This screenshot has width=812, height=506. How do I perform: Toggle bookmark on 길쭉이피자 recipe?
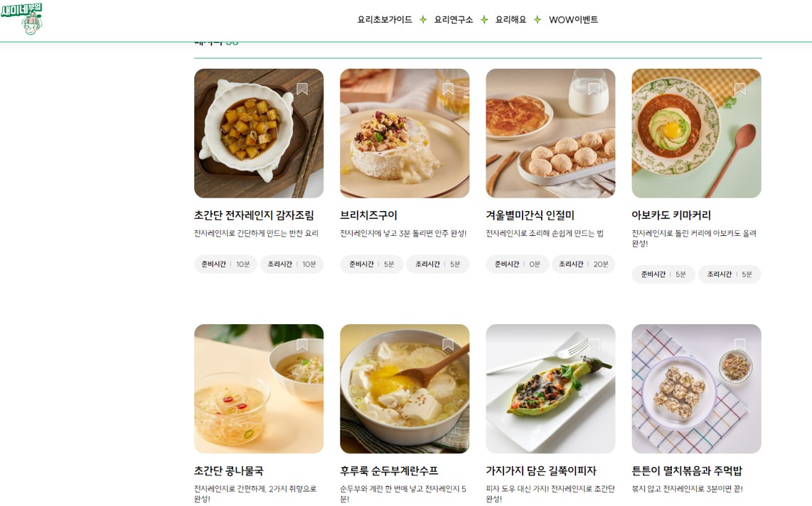594,345
